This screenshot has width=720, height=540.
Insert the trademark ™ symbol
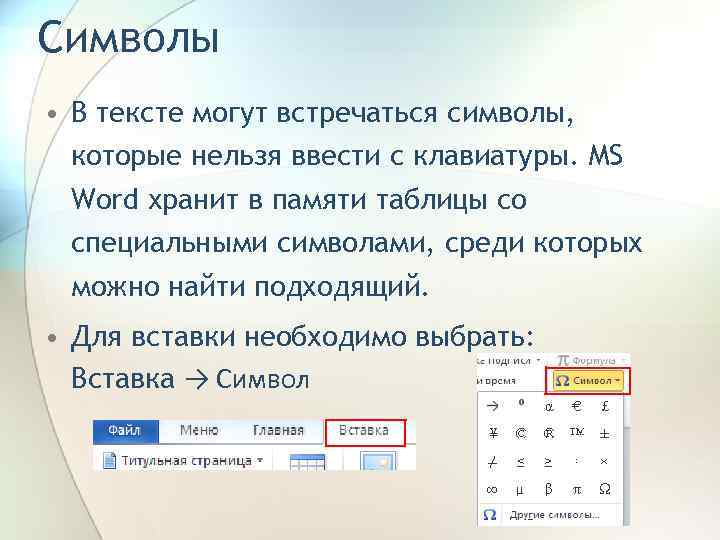click(x=577, y=432)
